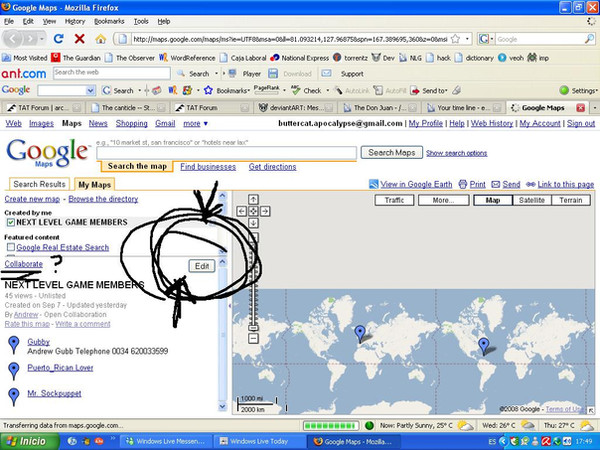Screen dimensions: 600x450
Task: Open the address bar history dropdown arrow
Action: pos(467,39)
